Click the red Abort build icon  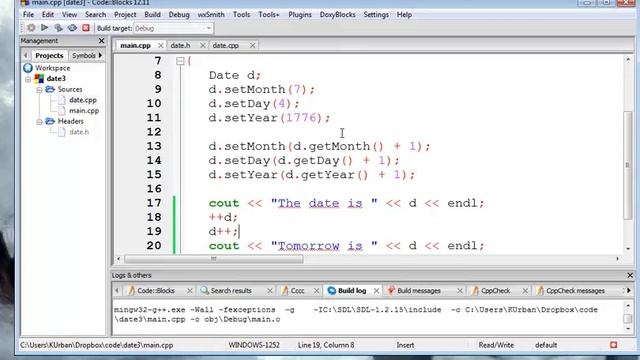click(86, 28)
